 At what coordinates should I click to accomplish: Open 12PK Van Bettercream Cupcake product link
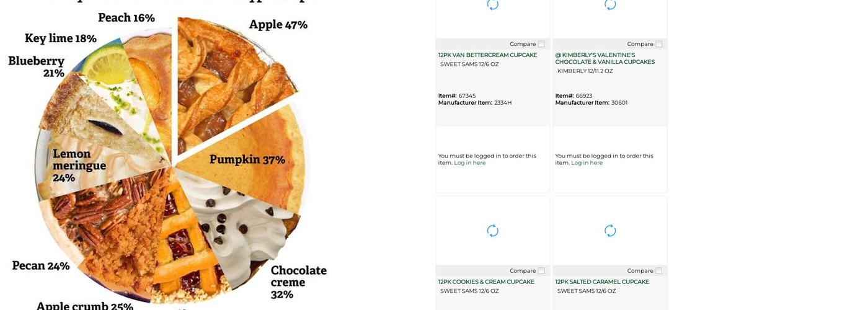point(487,55)
